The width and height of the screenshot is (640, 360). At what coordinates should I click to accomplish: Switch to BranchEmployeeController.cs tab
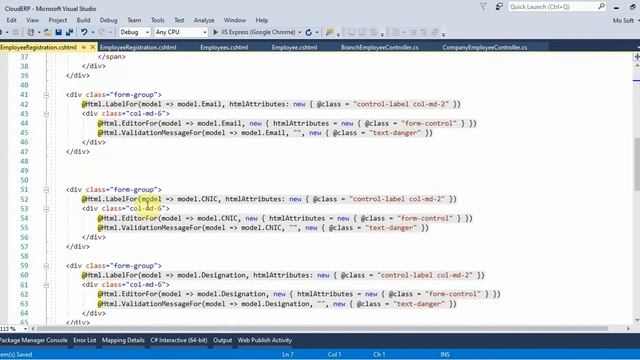(380, 47)
